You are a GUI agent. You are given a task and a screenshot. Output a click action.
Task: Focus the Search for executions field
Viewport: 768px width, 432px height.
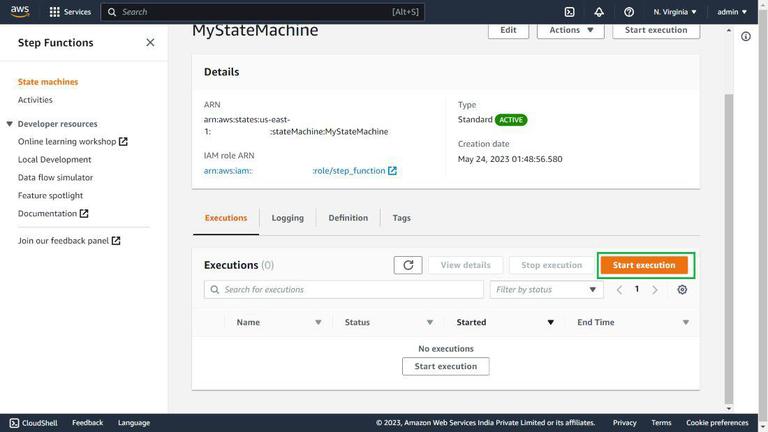(344, 289)
